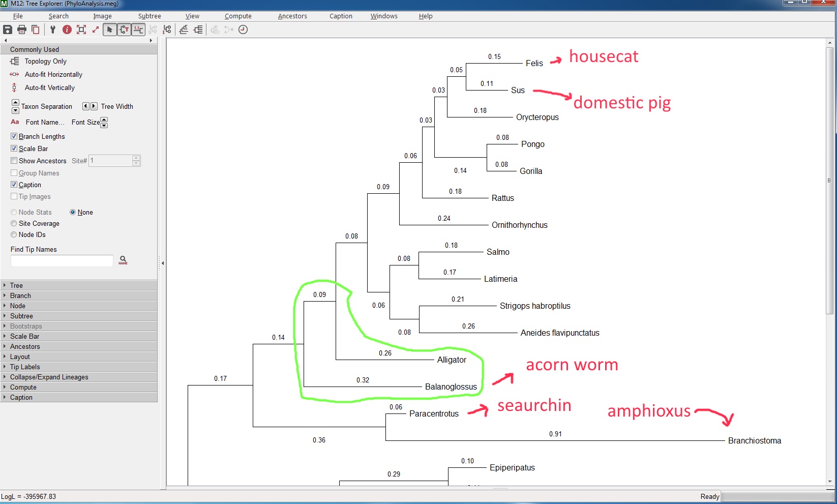Click the Topology Only icon

[14, 61]
